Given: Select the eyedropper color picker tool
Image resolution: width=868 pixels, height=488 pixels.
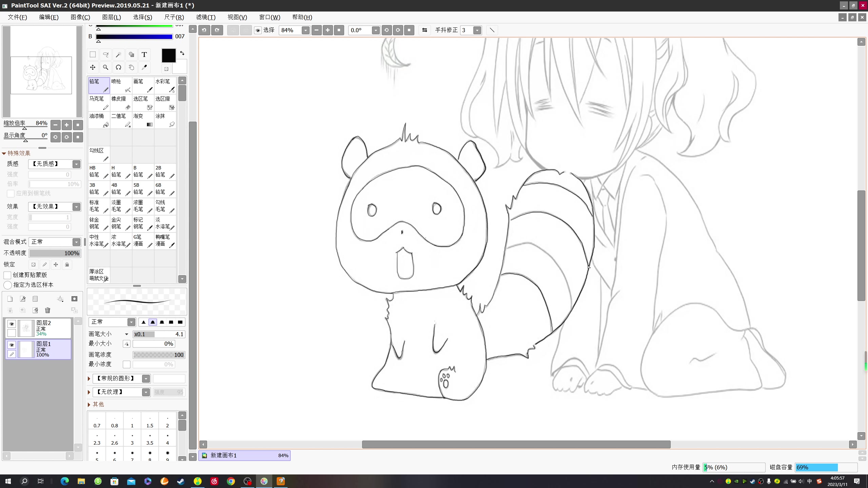Looking at the screenshot, I should 144,67.
